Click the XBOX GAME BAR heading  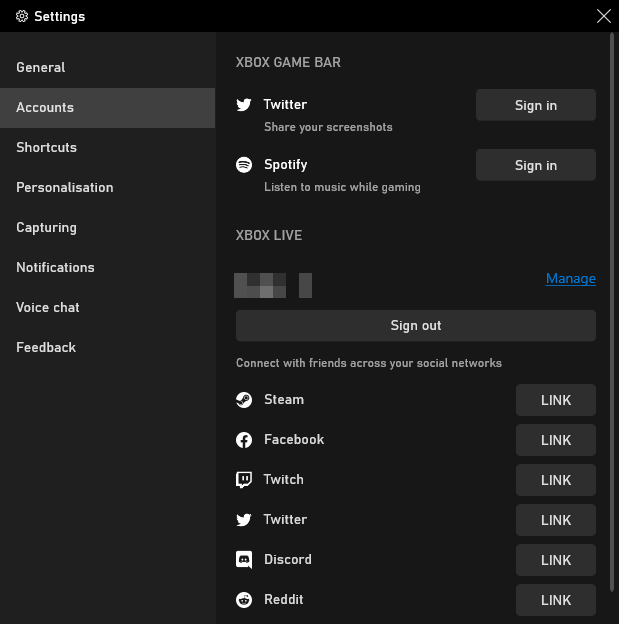click(288, 62)
